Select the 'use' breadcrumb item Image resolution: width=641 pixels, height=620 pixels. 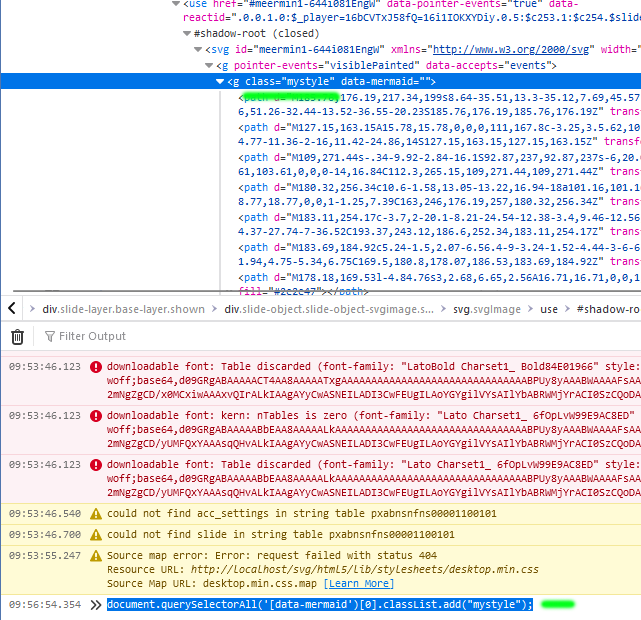[549, 310]
